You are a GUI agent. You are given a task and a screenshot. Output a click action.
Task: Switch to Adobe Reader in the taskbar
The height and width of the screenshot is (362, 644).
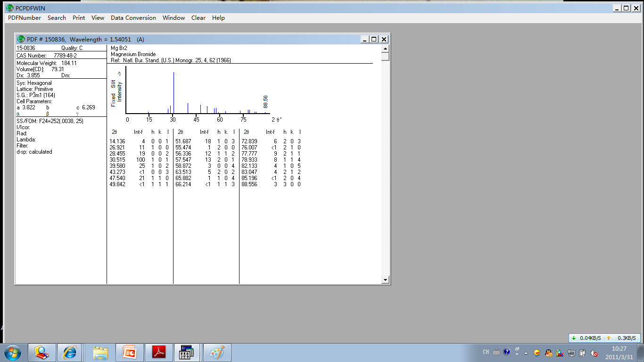point(159,353)
